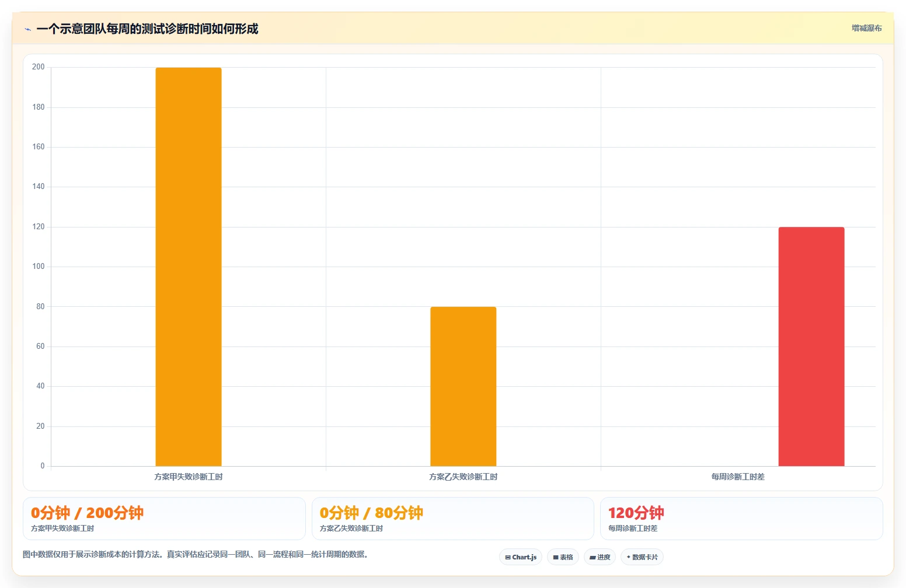Click the 0分钟 / 200分钟 card value
906x588 pixels.
click(88, 513)
